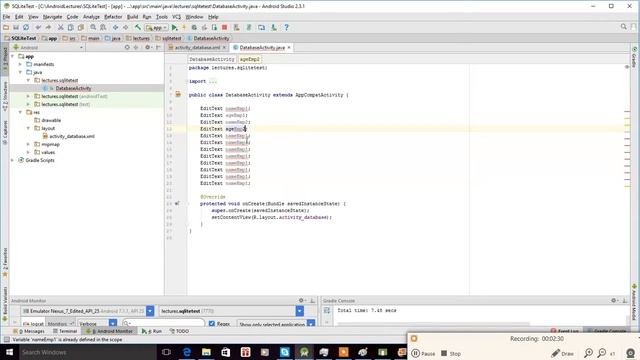Image resolution: width=640 pixels, height=360 pixels.
Task: Open the Refactor menu
Action: (x=113, y=17)
